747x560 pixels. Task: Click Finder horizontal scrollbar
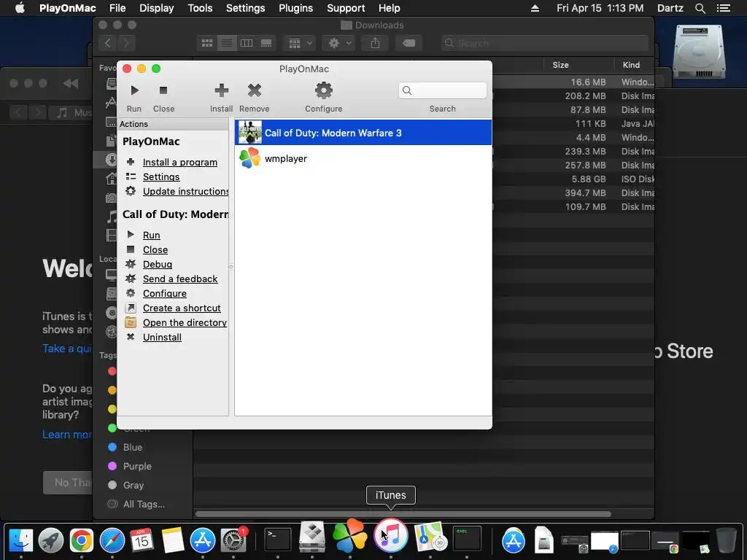tap(403, 514)
